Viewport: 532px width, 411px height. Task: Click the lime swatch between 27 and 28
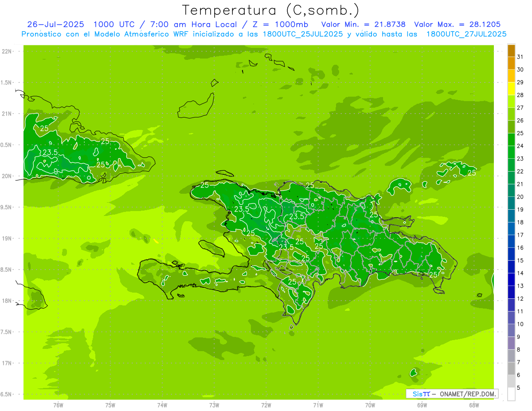(512, 101)
